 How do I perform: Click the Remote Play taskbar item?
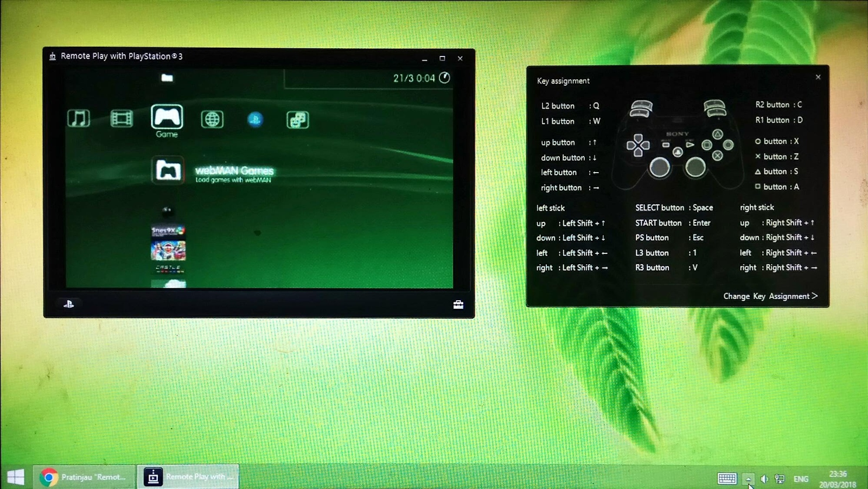(188, 477)
